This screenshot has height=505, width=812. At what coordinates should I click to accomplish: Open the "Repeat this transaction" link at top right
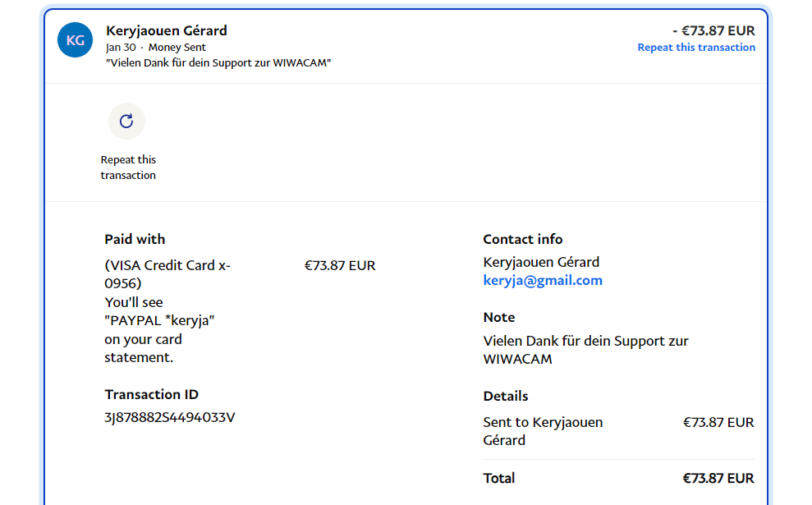[696, 48]
